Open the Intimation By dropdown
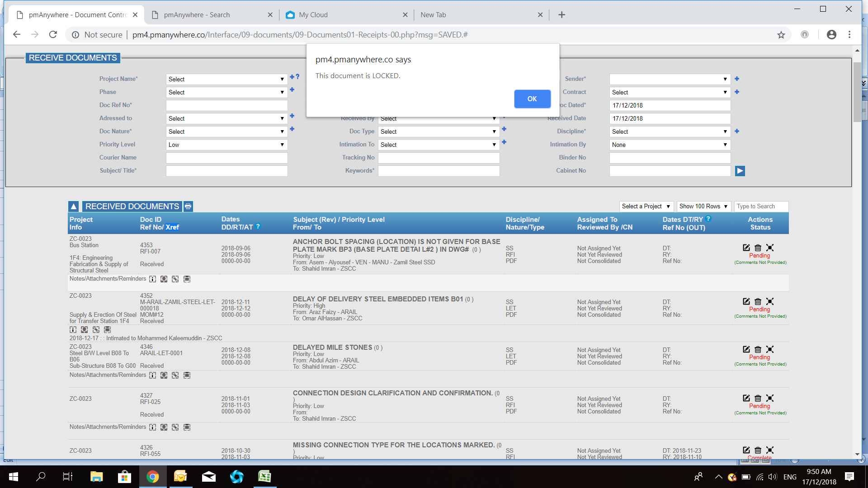 tap(669, 145)
